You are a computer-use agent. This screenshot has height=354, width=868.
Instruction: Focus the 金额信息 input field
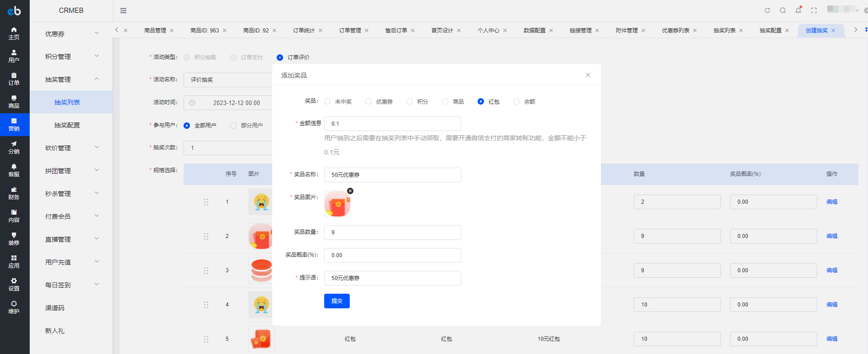pos(393,124)
